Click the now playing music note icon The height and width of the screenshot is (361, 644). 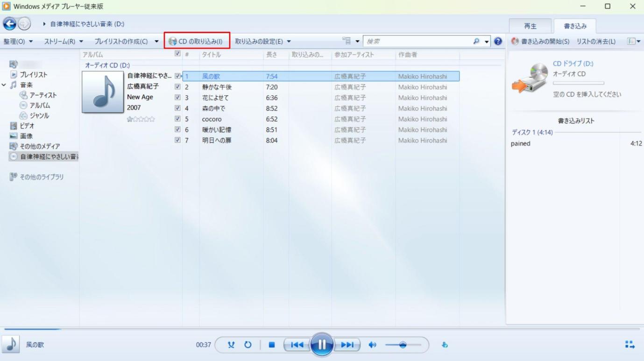[11, 345]
